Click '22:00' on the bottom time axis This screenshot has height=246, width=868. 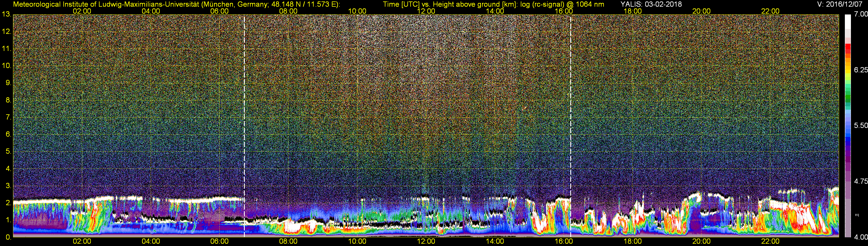coord(770,241)
